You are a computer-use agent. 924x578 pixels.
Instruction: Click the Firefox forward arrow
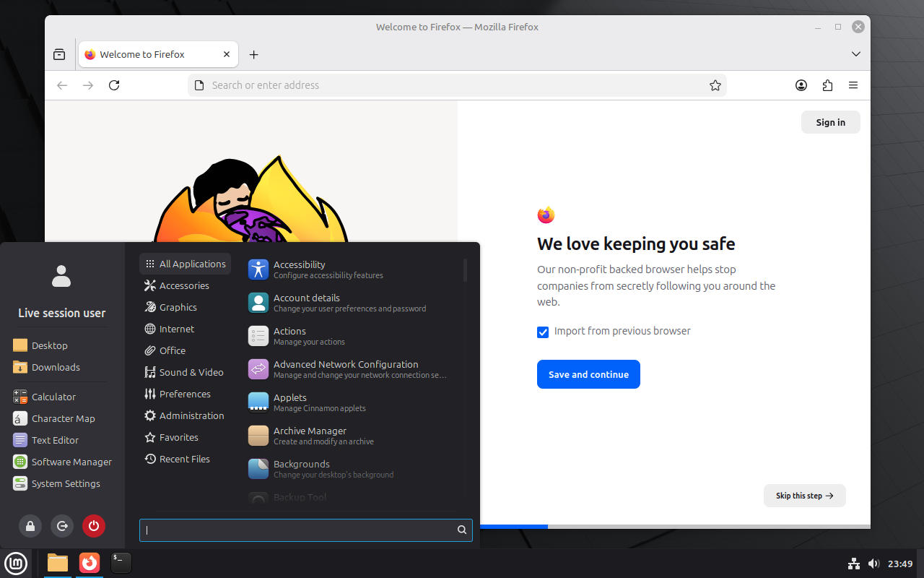88,85
